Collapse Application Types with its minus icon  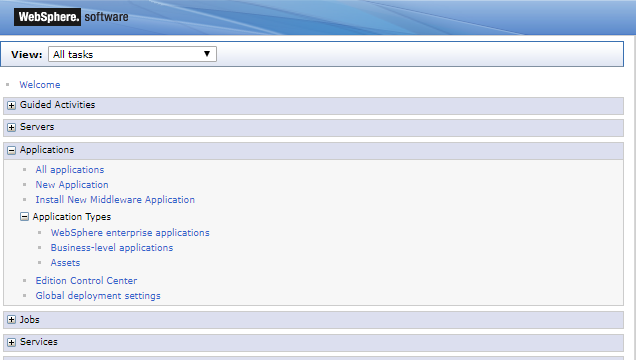coord(24,216)
